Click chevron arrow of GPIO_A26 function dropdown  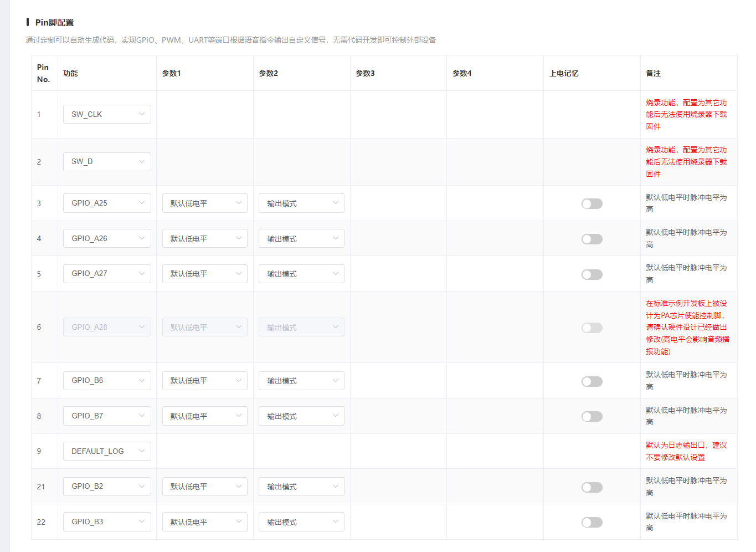click(x=142, y=238)
